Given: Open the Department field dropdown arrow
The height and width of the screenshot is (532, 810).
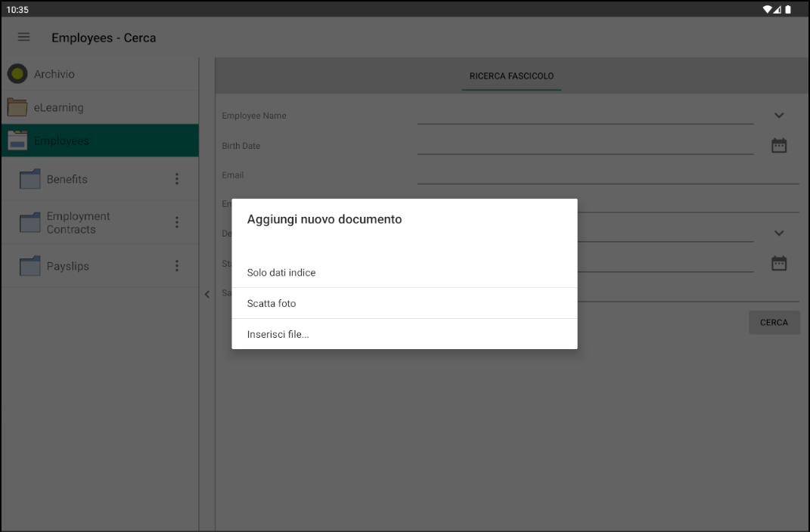Looking at the screenshot, I should (x=778, y=233).
